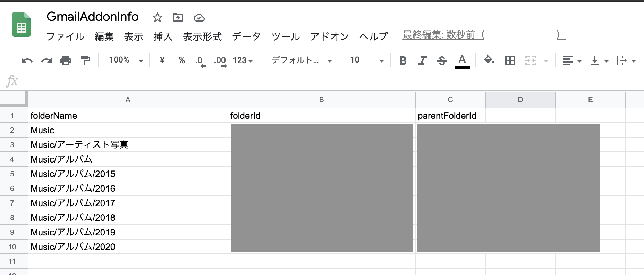Select column B header

(x=322, y=100)
